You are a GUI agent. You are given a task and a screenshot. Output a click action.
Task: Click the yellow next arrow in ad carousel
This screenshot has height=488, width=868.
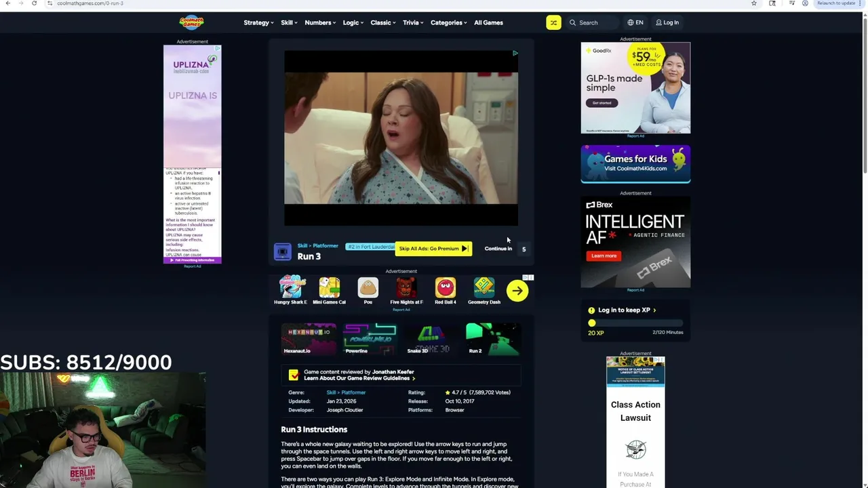pyautogui.click(x=517, y=291)
